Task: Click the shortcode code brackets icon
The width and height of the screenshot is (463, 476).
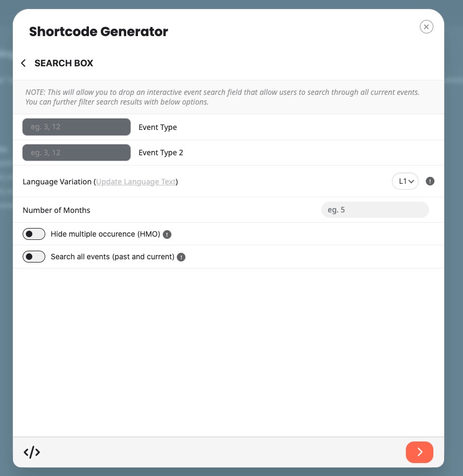Action: click(x=32, y=452)
